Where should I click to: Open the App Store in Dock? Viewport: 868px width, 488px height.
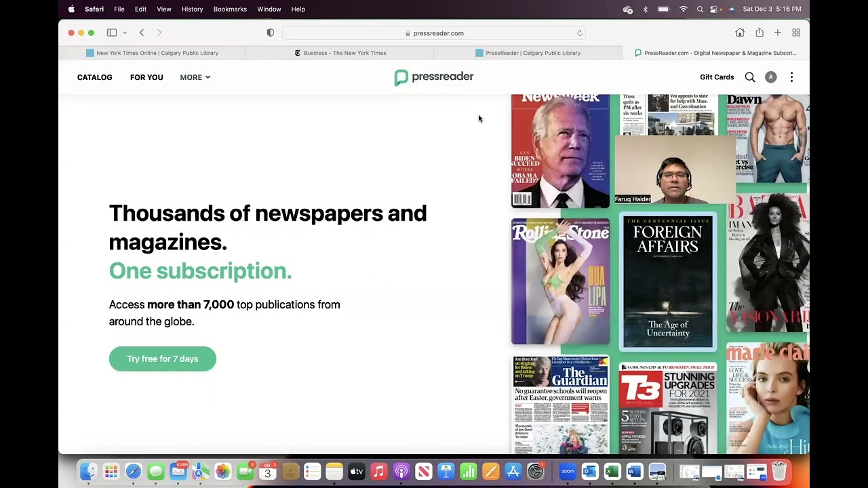[513, 471]
